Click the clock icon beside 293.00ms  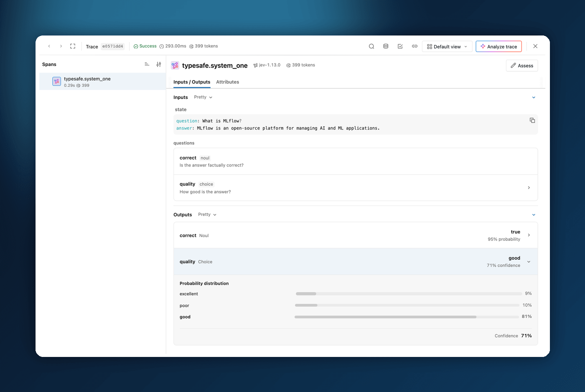point(162,46)
